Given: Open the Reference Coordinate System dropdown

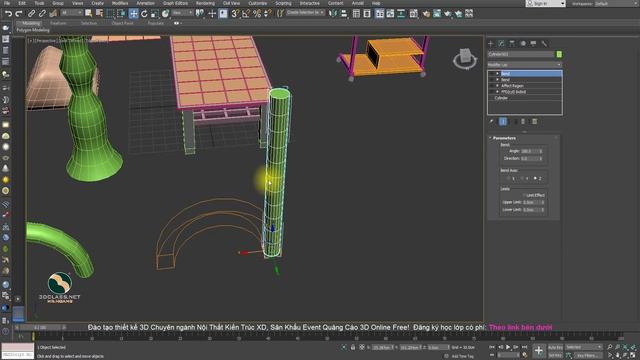Looking at the screenshot, I should point(182,13).
